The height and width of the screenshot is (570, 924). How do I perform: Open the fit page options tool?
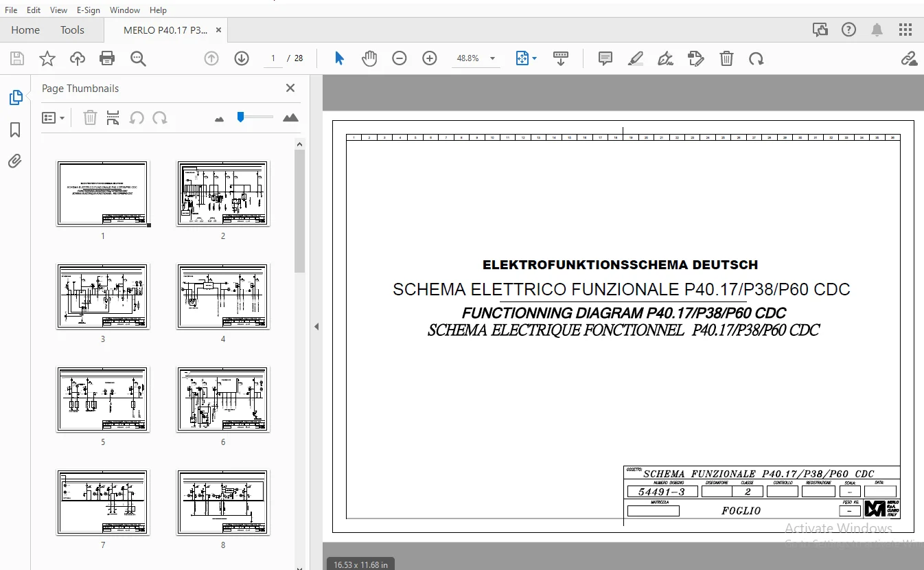pyautogui.click(x=526, y=59)
